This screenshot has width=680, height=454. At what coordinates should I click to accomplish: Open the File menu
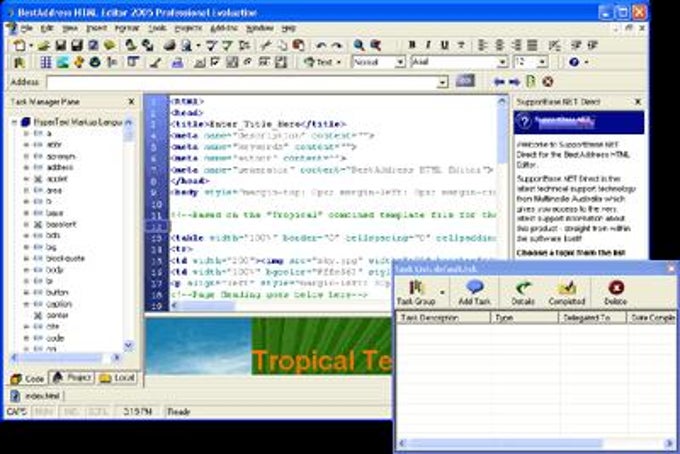[26, 28]
